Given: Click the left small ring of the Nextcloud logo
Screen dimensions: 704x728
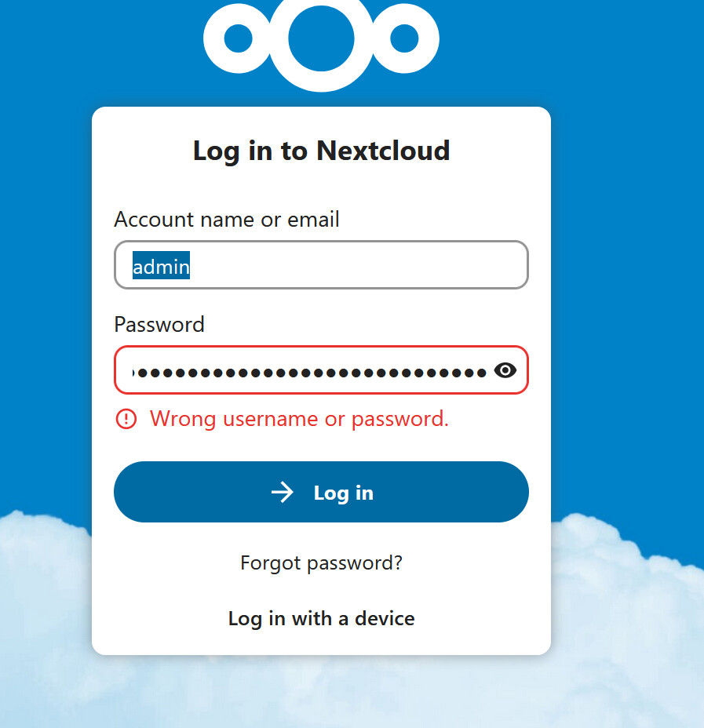Looking at the screenshot, I should (x=238, y=38).
